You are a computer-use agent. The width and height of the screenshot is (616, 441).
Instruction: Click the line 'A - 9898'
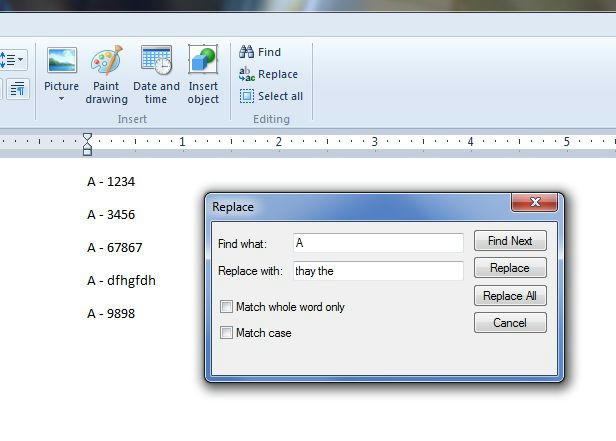click(x=111, y=314)
